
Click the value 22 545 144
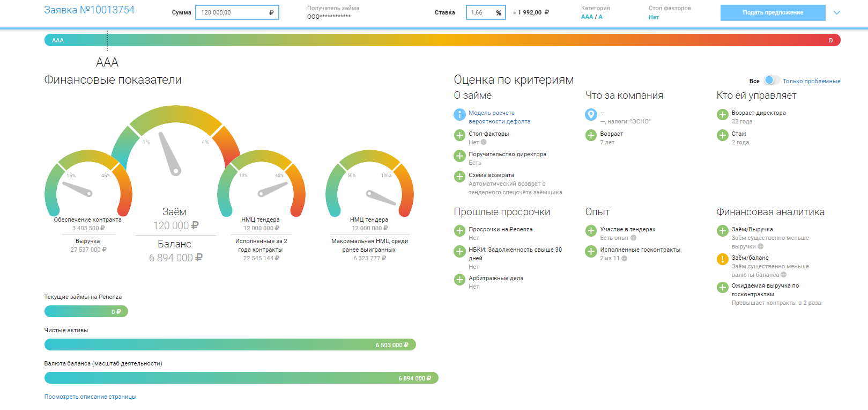coord(261,258)
